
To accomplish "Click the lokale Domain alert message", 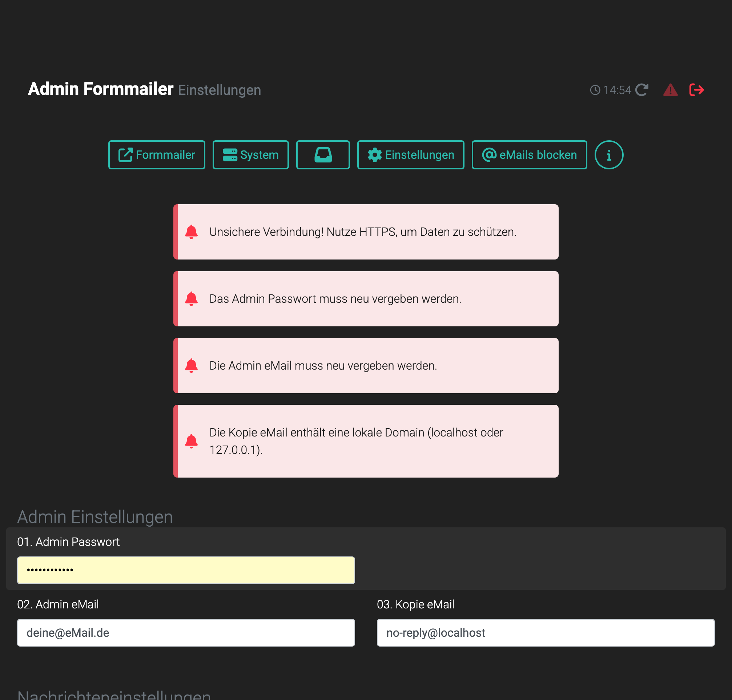I will point(356,441).
